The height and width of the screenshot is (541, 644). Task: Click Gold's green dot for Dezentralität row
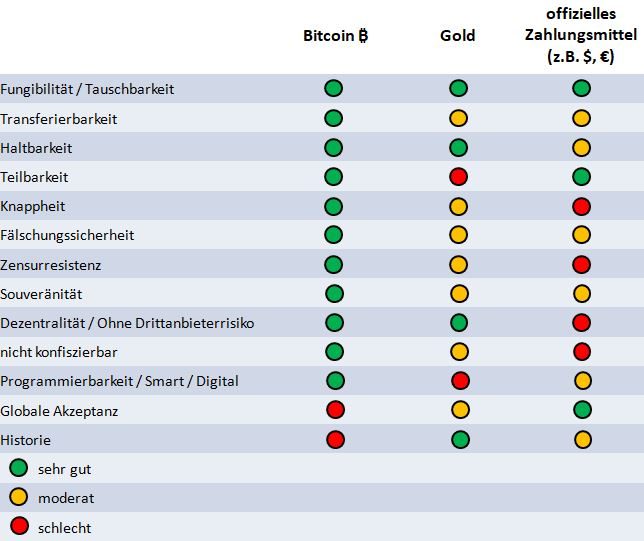[459, 323]
